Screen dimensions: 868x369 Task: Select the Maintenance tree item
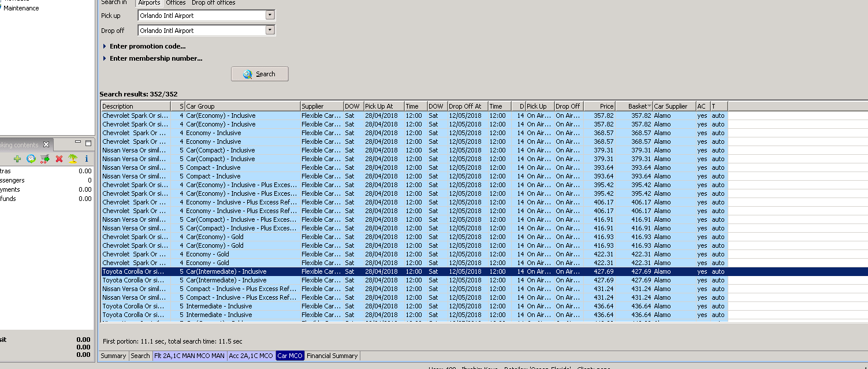pyautogui.click(x=21, y=8)
